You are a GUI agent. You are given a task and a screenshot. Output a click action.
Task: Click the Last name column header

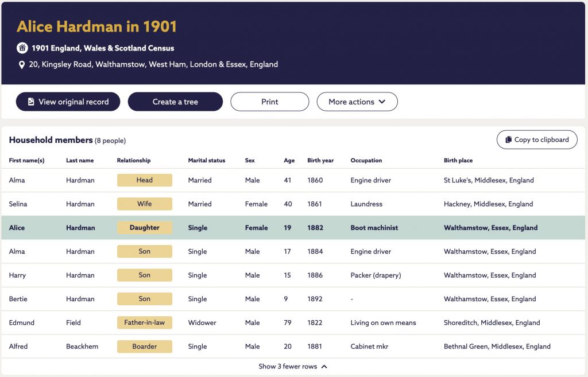(80, 161)
